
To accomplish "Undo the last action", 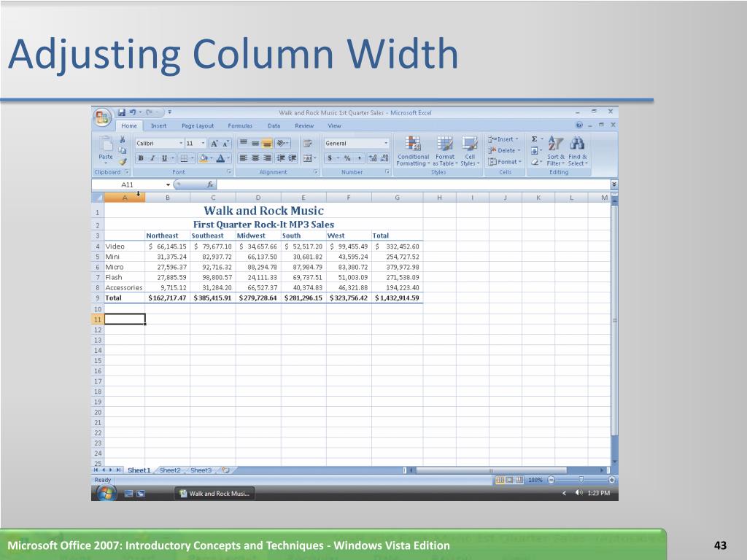I will [133, 112].
